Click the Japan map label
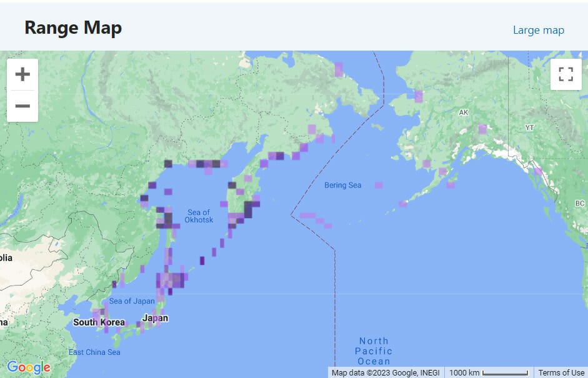The width and height of the screenshot is (588, 378). coord(155,319)
